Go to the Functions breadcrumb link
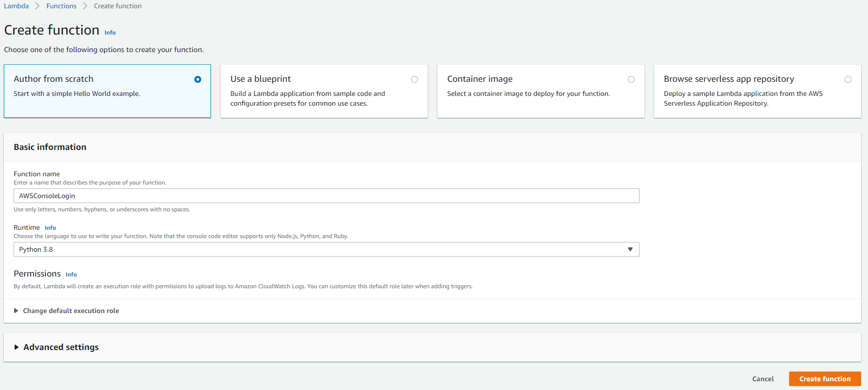The image size is (868, 390). tap(61, 6)
